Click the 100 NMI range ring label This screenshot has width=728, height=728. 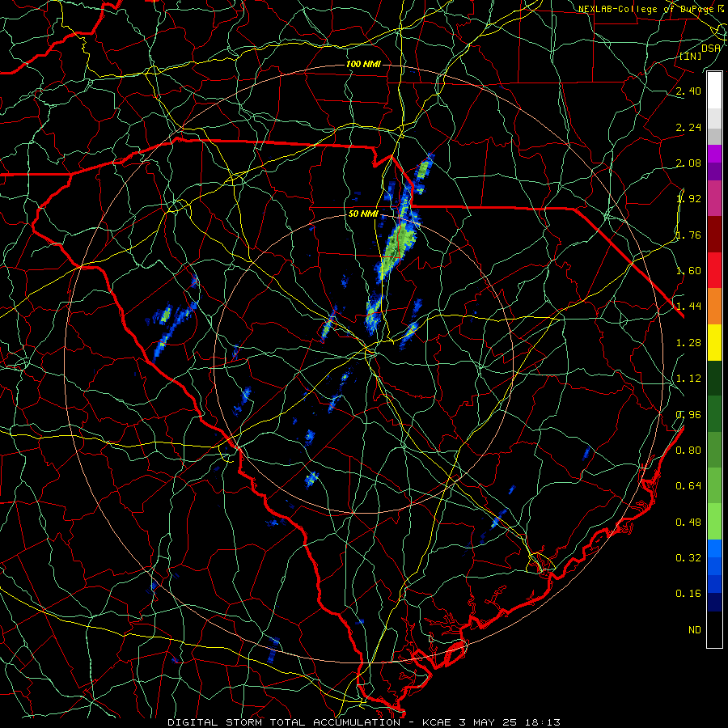tap(363, 64)
